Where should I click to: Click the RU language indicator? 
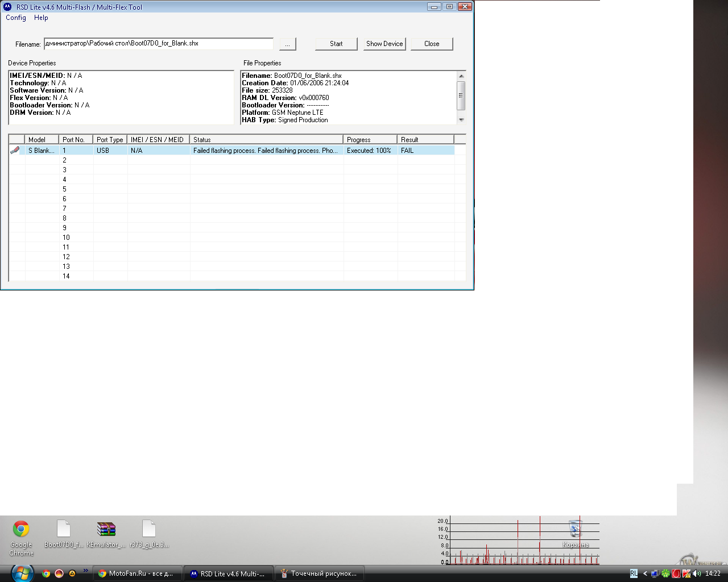click(x=634, y=573)
